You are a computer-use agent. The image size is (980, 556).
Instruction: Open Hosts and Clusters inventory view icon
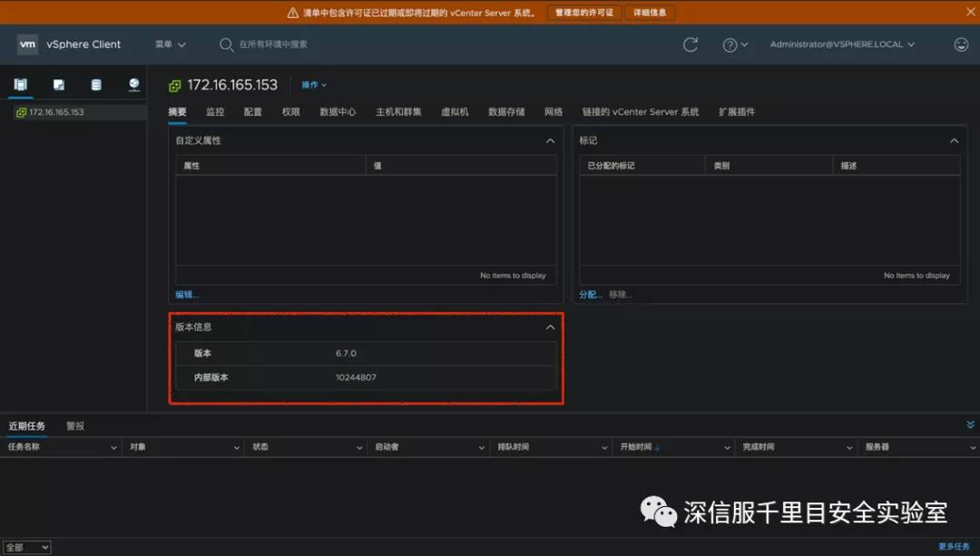tap(21, 84)
